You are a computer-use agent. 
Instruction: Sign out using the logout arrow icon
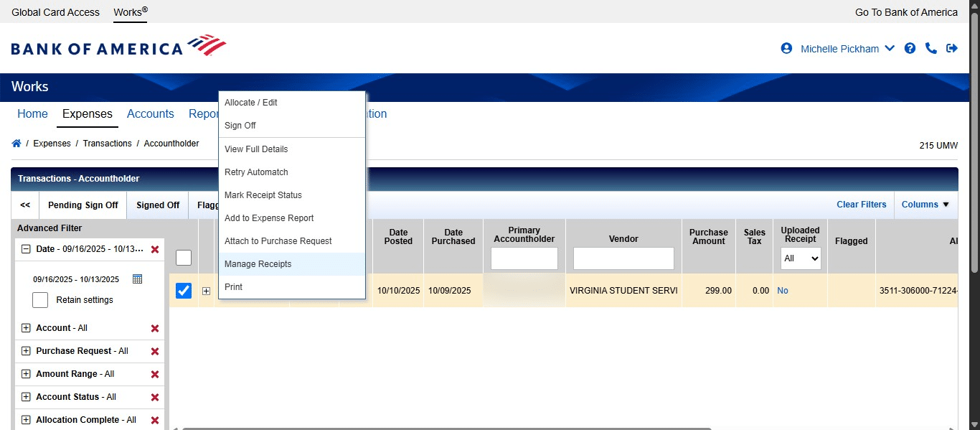tap(952, 48)
